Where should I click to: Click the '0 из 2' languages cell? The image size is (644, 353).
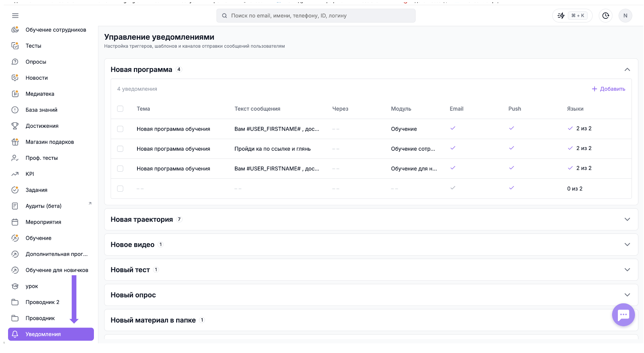(x=575, y=189)
